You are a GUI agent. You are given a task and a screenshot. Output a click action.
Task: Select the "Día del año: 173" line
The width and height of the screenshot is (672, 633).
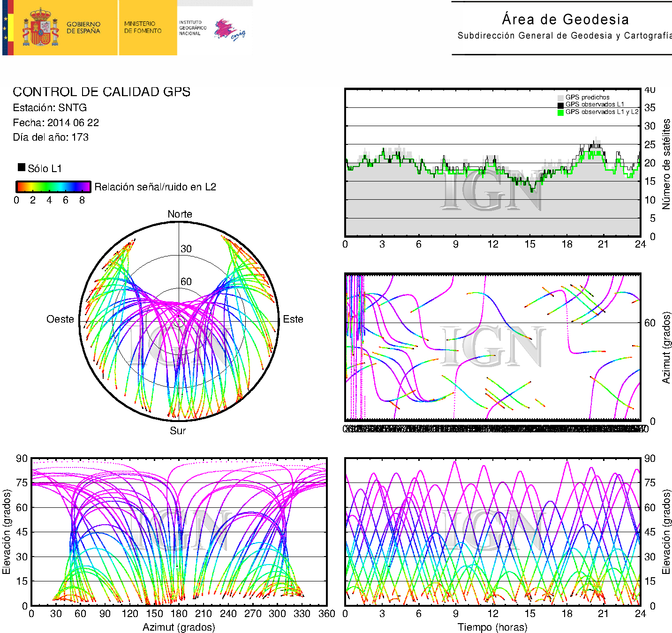51,137
